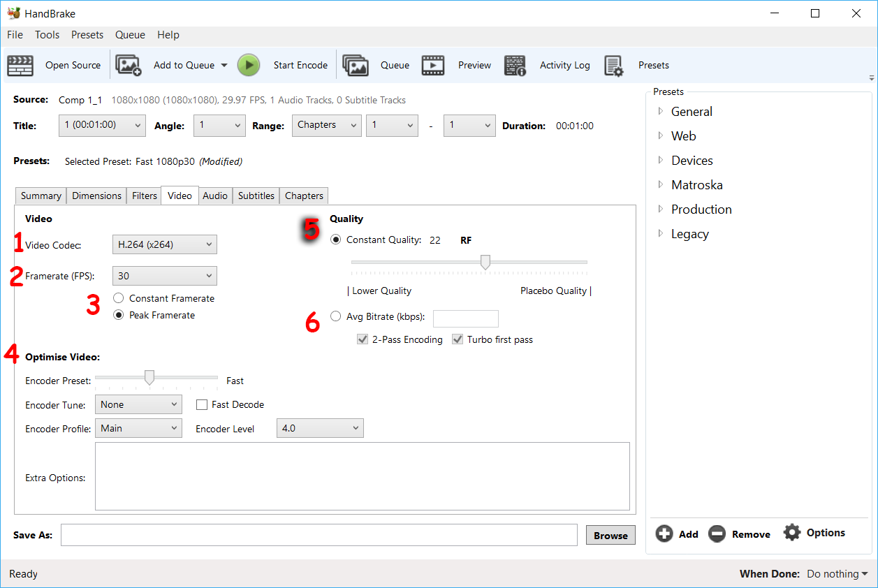
Task: Open the Range Chapters dropdown
Action: pos(326,126)
